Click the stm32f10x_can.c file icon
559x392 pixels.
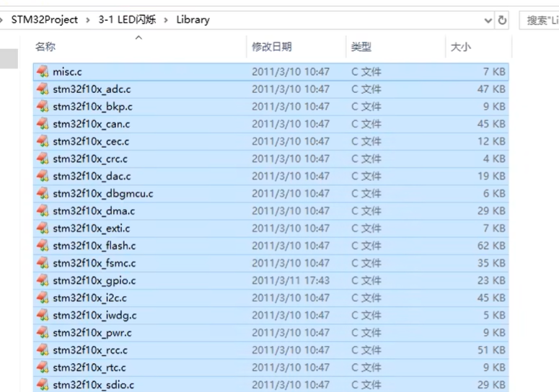[x=43, y=124]
